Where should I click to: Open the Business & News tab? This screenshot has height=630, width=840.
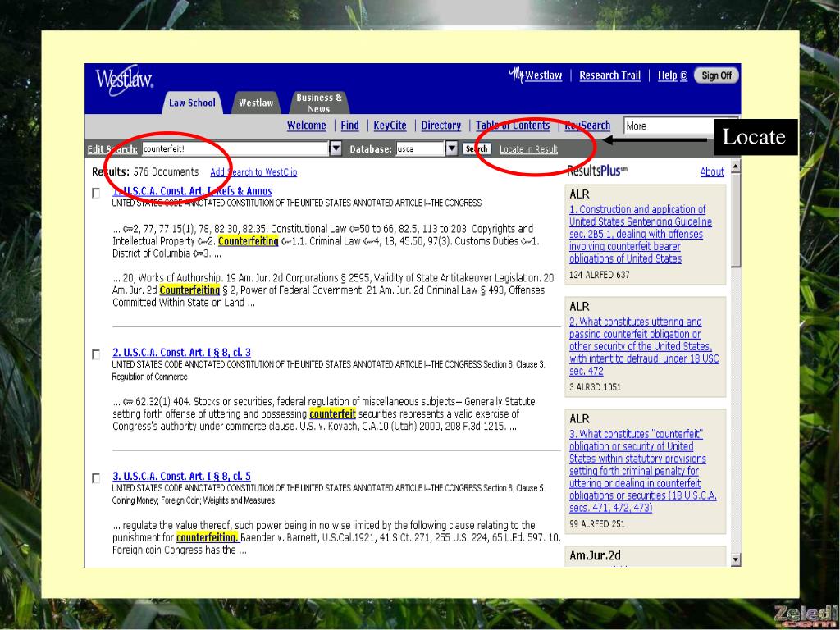coord(319,103)
